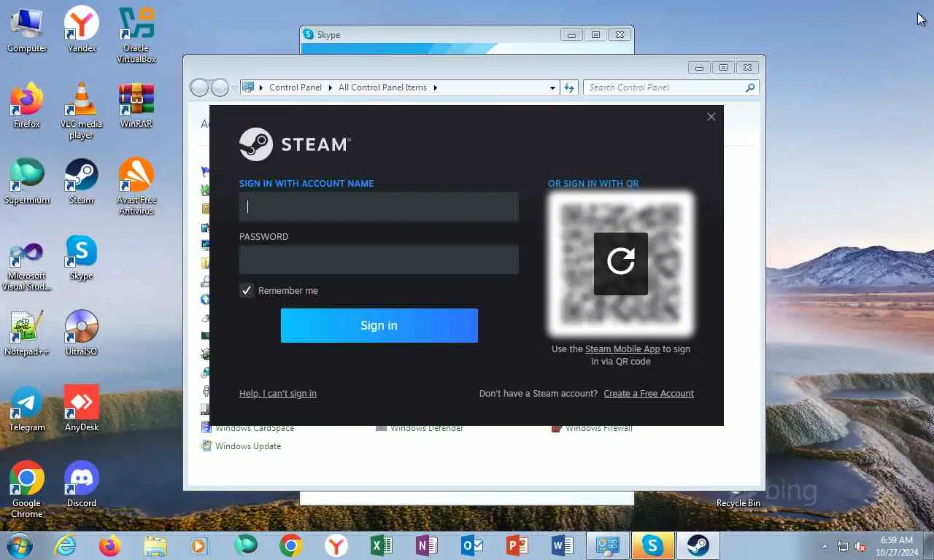Launch Excel from the taskbar
Screen dimensions: 934x560
[382, 545]
